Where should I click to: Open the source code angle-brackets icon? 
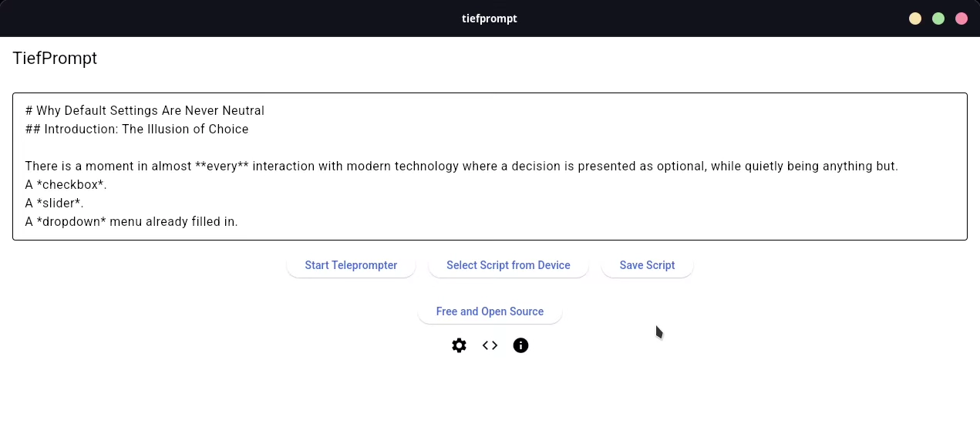coord(490,345)
